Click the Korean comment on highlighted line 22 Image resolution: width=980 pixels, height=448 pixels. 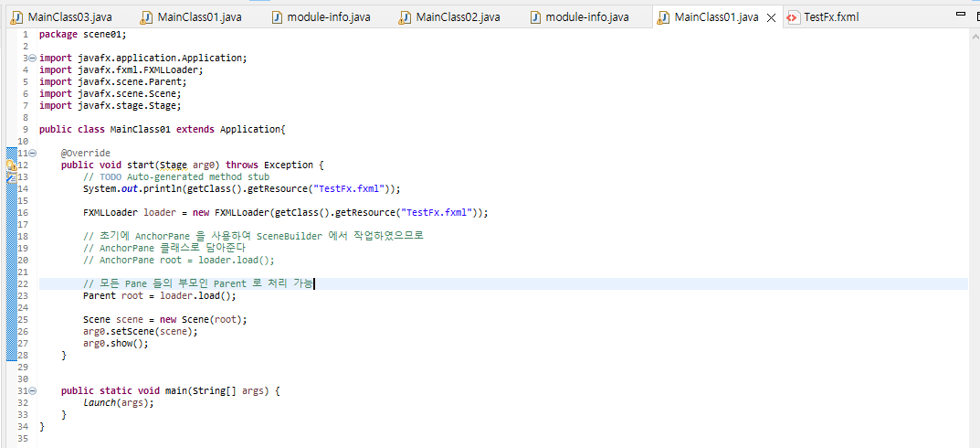click(x=198, y=284)
